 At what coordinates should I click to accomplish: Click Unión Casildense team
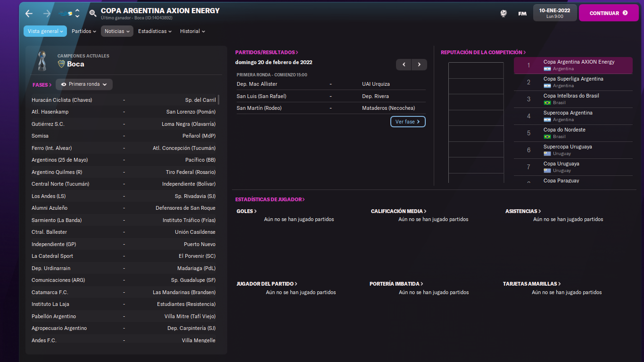click(x=195, y=232)
